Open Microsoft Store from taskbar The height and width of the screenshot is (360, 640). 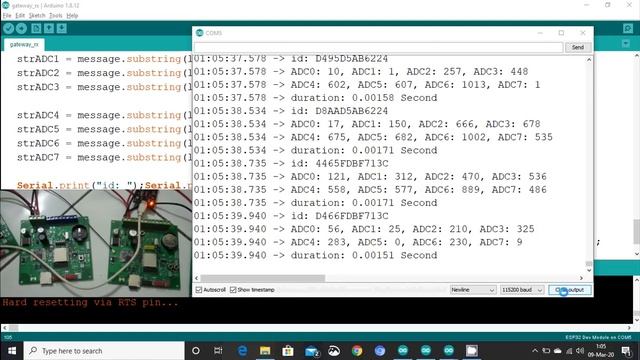(288, 351)
